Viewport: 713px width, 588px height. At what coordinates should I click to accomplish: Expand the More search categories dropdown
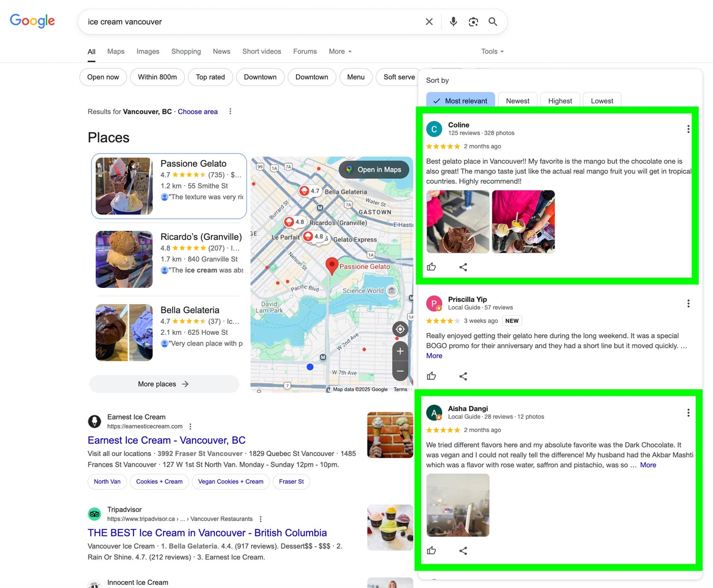pyautogui.click(x=340, y=51)
